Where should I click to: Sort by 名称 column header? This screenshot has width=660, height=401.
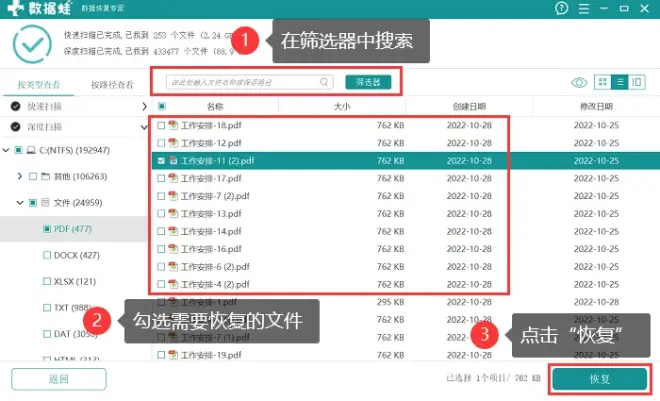tap(215, 106)
